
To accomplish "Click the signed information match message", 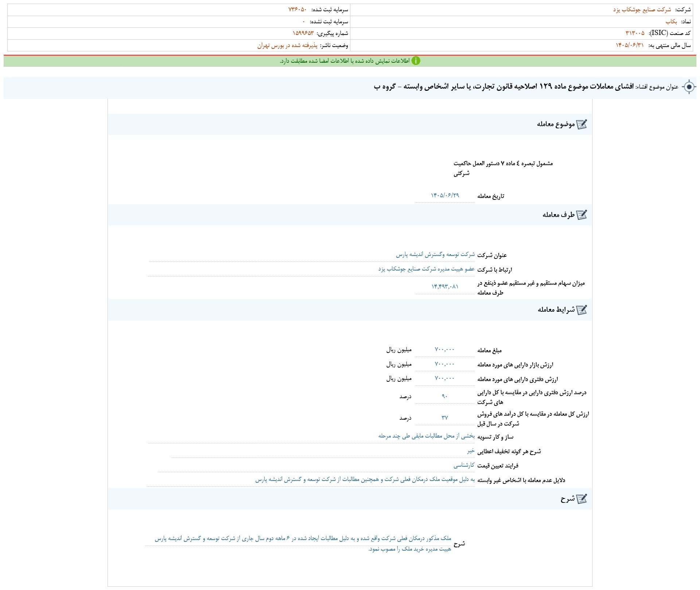I will [x=345, y=61].
